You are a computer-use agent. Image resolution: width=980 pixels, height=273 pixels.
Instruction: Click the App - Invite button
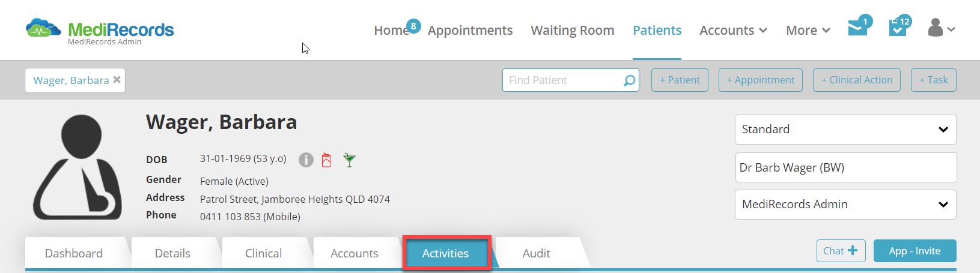pyautogui.click(x=915, y=251)
